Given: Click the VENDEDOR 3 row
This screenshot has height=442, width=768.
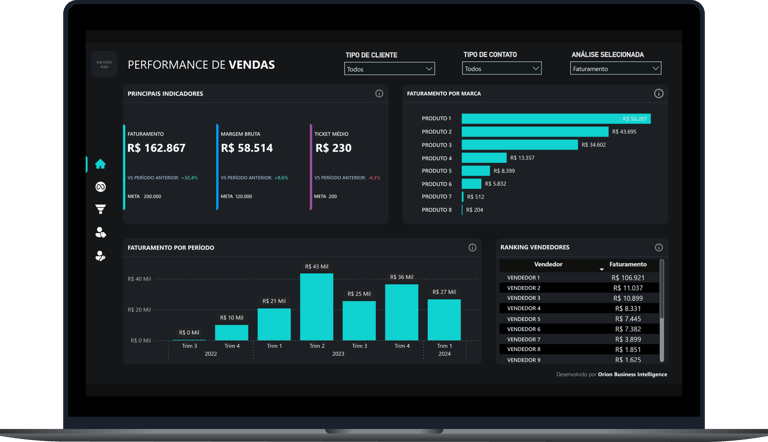Looking at the screenshot, I should pyautogui.click(x=579, y=298).
